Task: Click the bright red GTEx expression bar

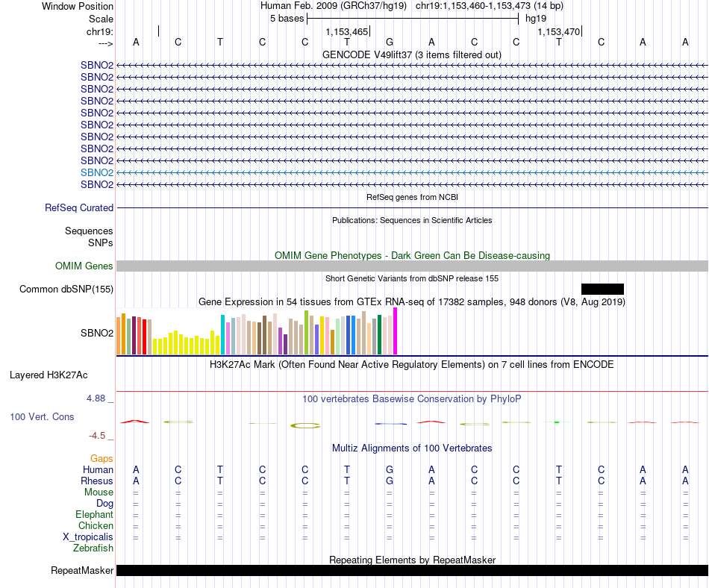Action: tap(144, 337)
